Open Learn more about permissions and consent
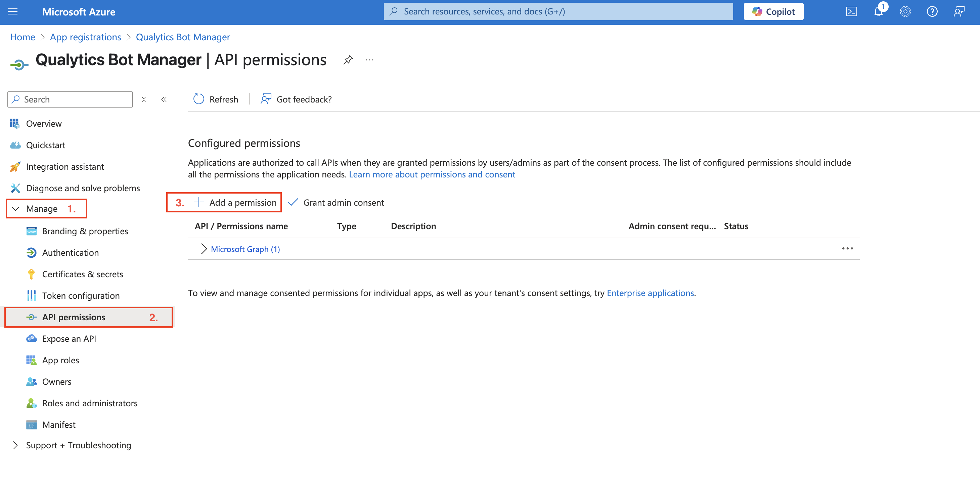Image resolution: width=980 pixels, height=494 pixels. point(432,174)
